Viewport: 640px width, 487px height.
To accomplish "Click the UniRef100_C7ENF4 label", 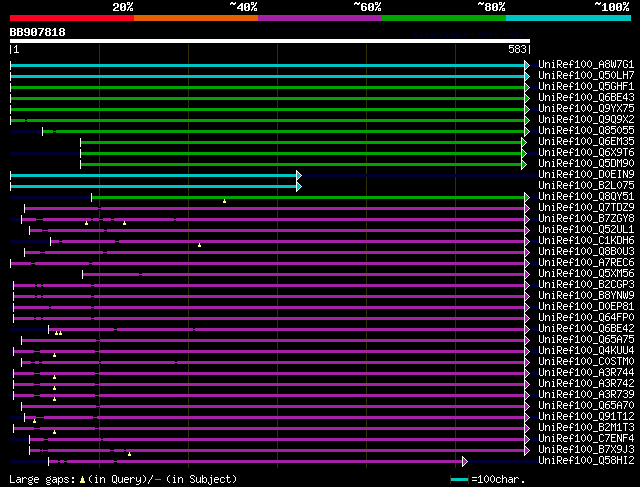I will pos(586,439).
